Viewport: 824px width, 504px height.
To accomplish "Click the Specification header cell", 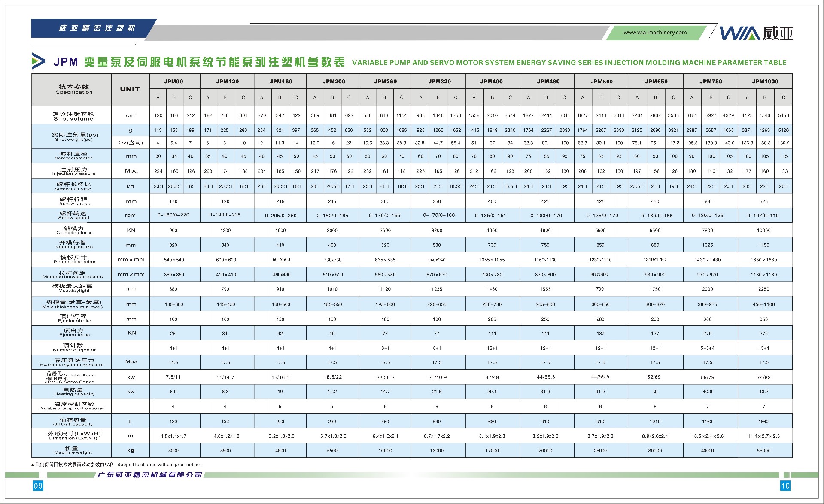I will (x=74, y=89).
